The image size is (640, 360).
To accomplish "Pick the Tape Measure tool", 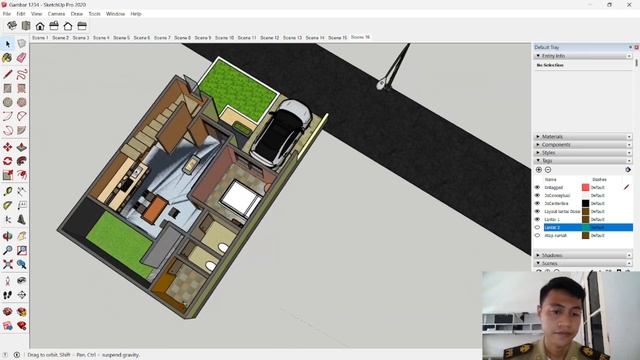I will (x=7, y=191).
